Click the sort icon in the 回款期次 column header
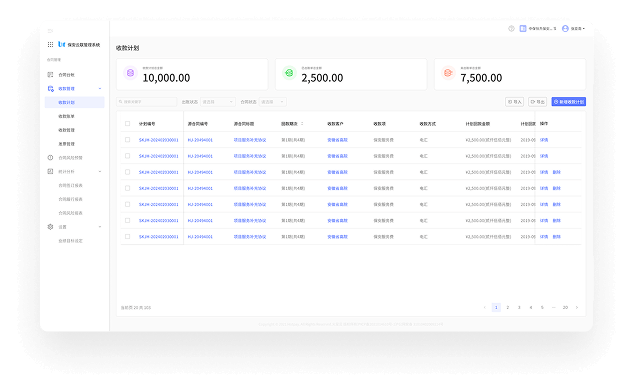 302,124
